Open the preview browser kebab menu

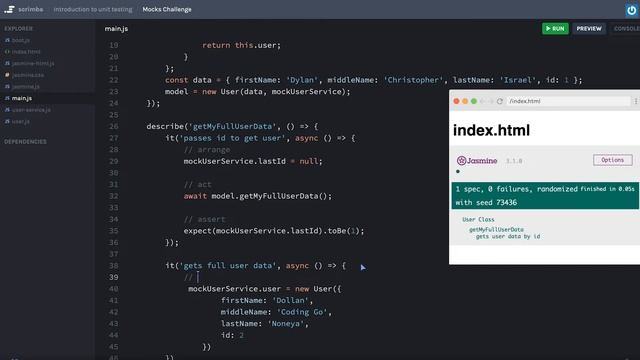coord(636,101)
